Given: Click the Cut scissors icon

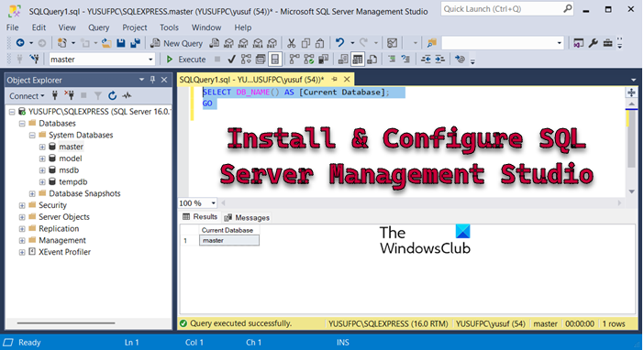Looking at the screenshot, I should [291, 43].
